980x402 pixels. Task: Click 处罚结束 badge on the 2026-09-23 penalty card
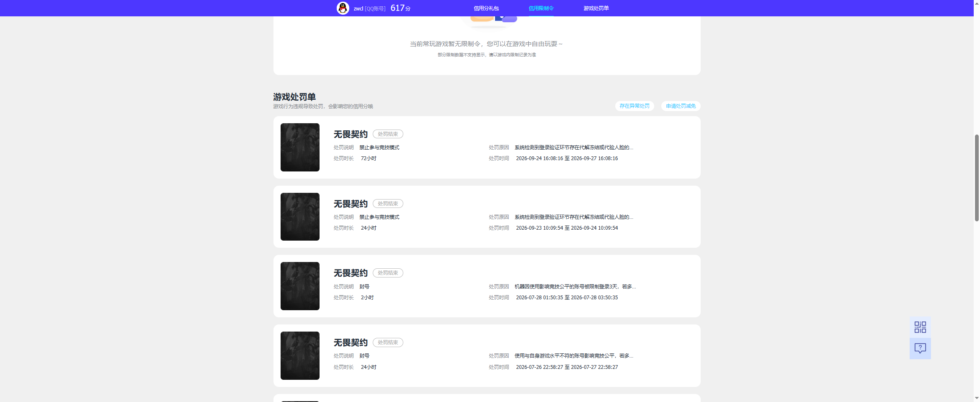388,204
